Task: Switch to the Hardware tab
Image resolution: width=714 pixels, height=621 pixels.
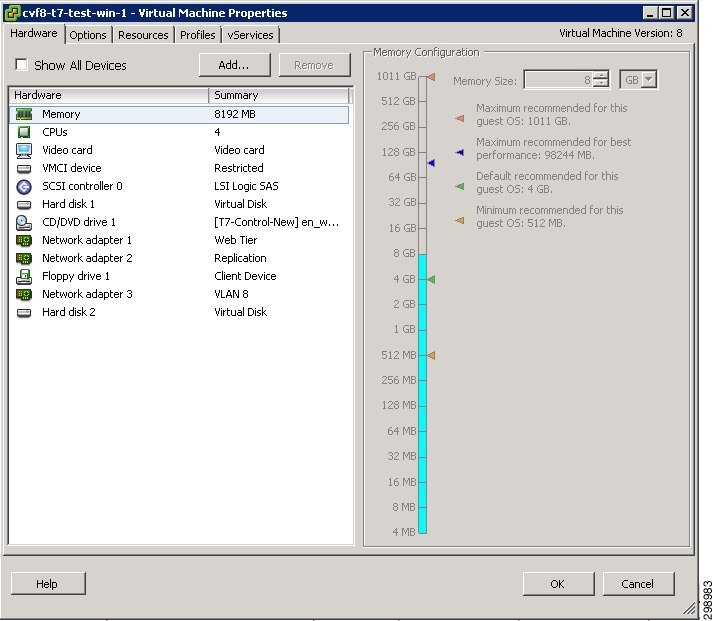Action: (33, 34)
